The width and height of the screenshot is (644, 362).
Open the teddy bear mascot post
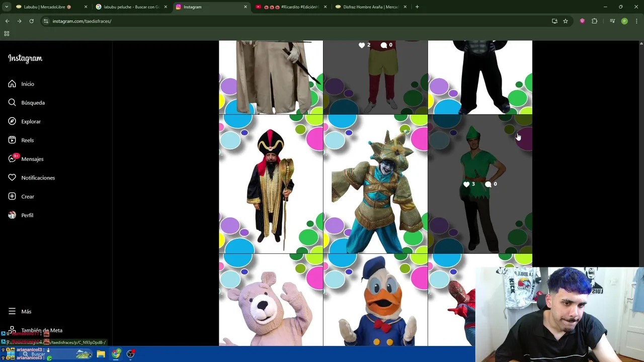tap(271, 300)
